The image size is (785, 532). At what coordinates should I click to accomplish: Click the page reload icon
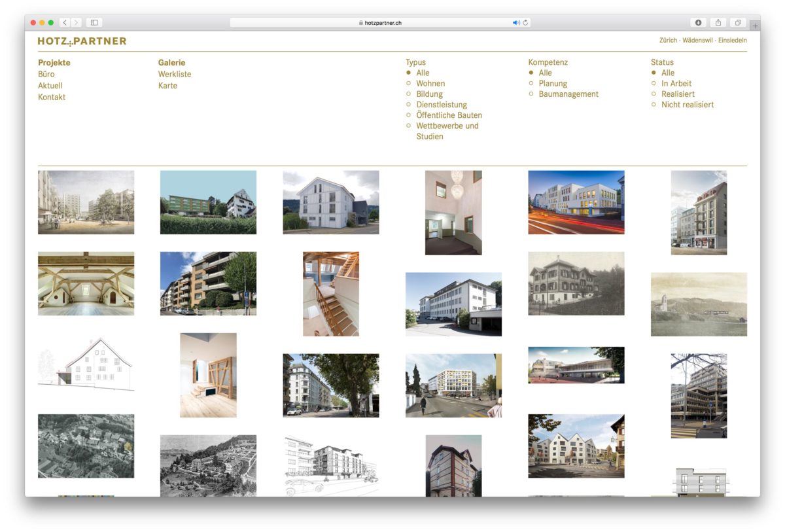(x=525, y=22)
